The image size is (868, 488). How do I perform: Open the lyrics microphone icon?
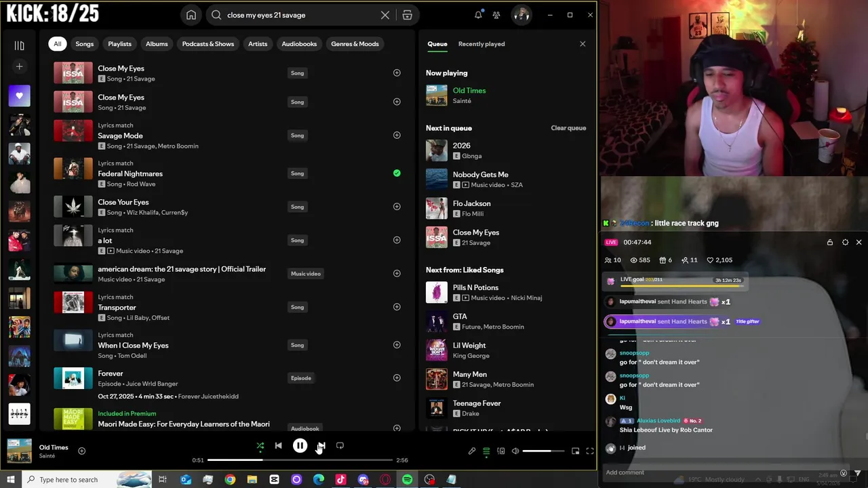pyautogui.click(x=472, y=451)
